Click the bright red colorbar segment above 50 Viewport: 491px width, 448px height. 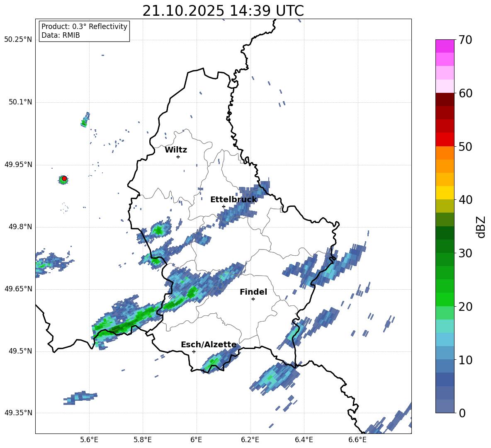point(445,140)
